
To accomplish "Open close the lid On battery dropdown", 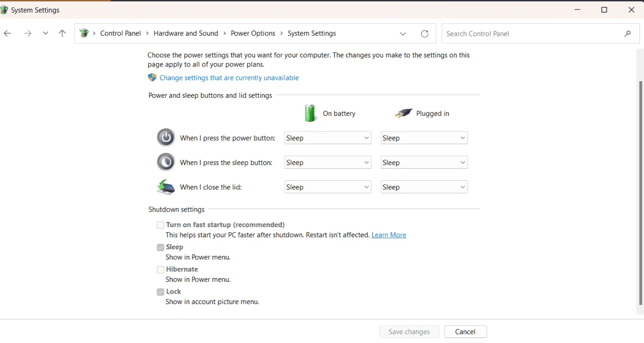I will [x=328, y=187].
